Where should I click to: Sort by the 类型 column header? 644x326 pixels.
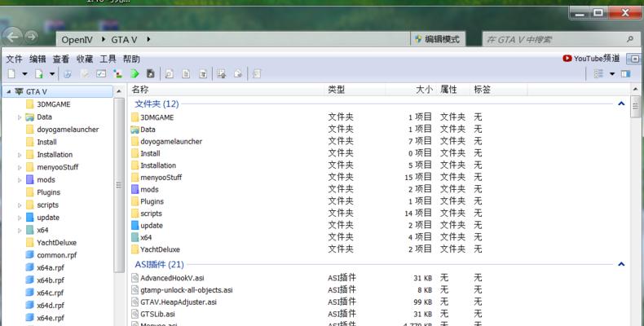click(x=355, y=90)
